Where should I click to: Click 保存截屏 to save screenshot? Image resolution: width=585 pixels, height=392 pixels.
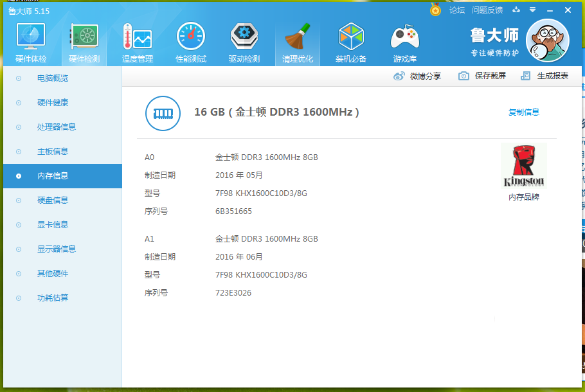click(482, 76)
